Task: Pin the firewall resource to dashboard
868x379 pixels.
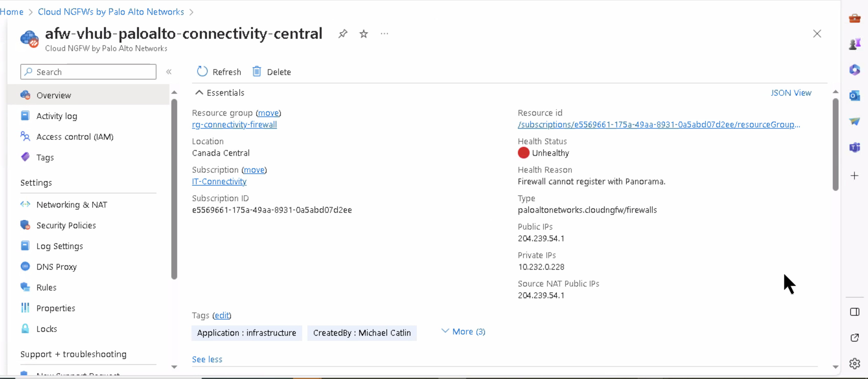Action: click(343, 34)
